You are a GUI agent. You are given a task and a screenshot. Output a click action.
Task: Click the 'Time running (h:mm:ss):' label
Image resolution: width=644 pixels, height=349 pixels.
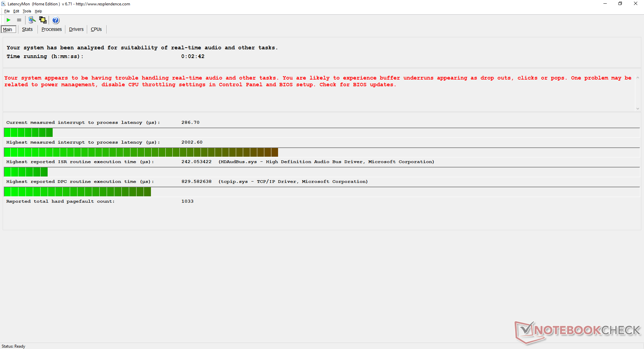45,56
